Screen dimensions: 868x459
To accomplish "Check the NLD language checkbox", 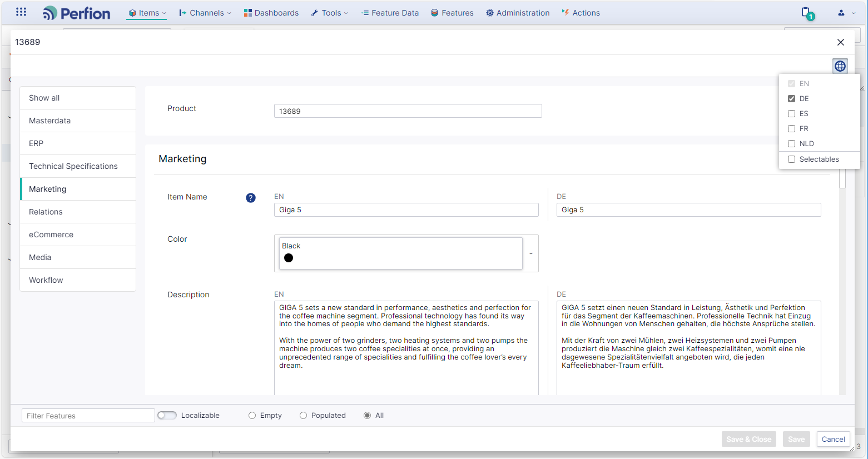I will [791, 143].
